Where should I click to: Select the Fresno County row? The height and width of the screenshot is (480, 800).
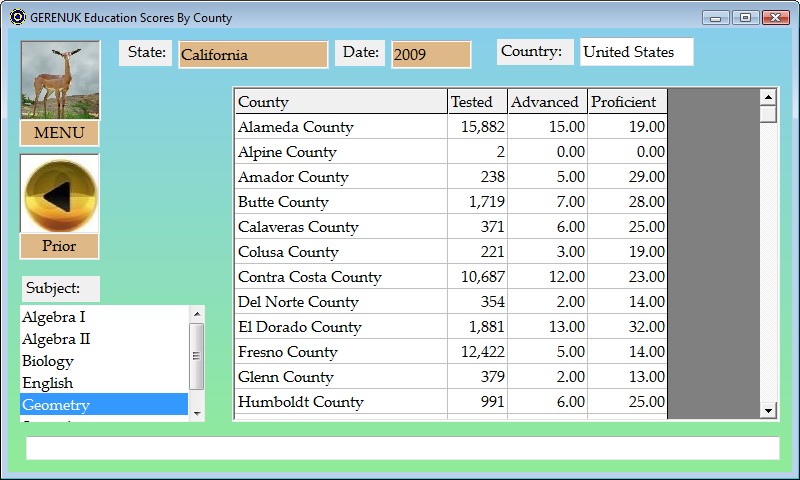click(340, 352)
